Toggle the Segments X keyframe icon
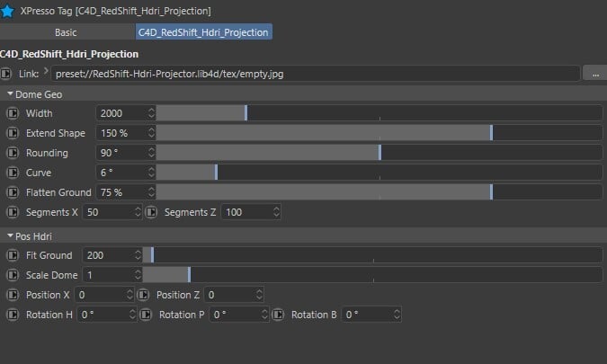The width and height of the screenshot is (607, 364). tap(13, 212)
